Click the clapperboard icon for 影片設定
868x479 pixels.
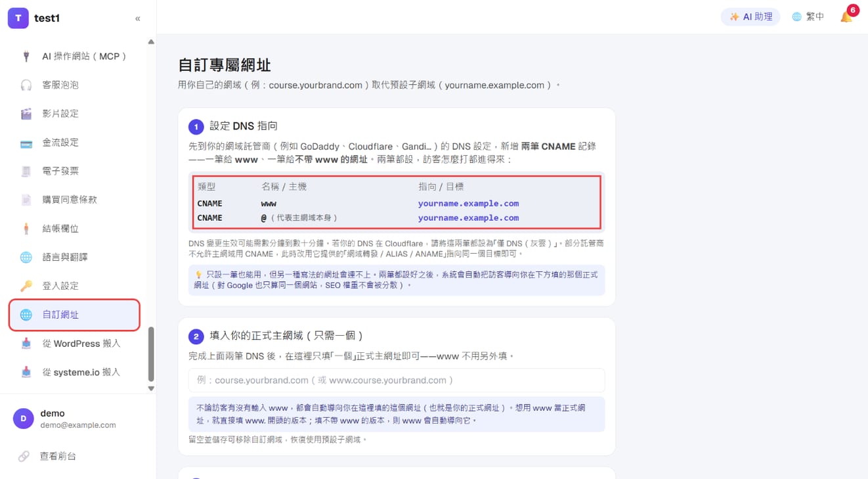click(x=26, y=114)
